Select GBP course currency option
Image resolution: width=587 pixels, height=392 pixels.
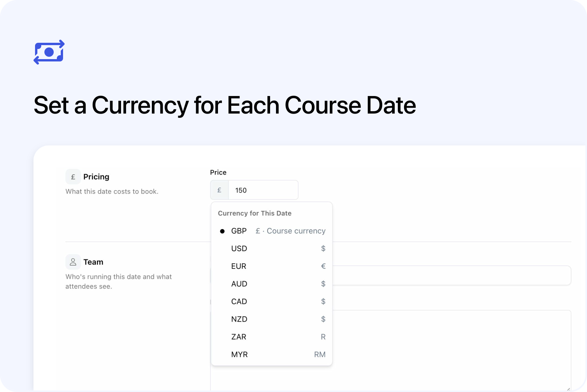click(x=272, y=231)
